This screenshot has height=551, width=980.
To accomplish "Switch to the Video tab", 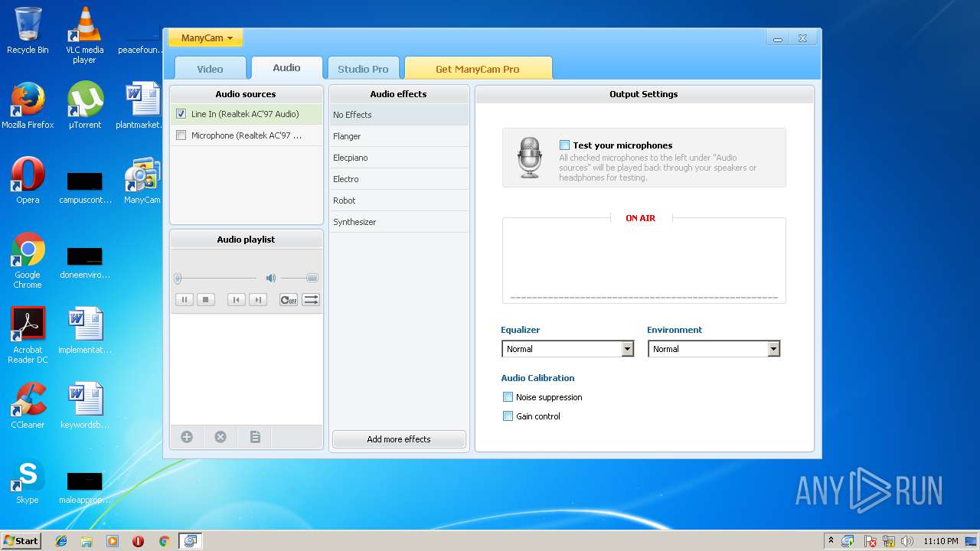I will [x=210, y=68].
